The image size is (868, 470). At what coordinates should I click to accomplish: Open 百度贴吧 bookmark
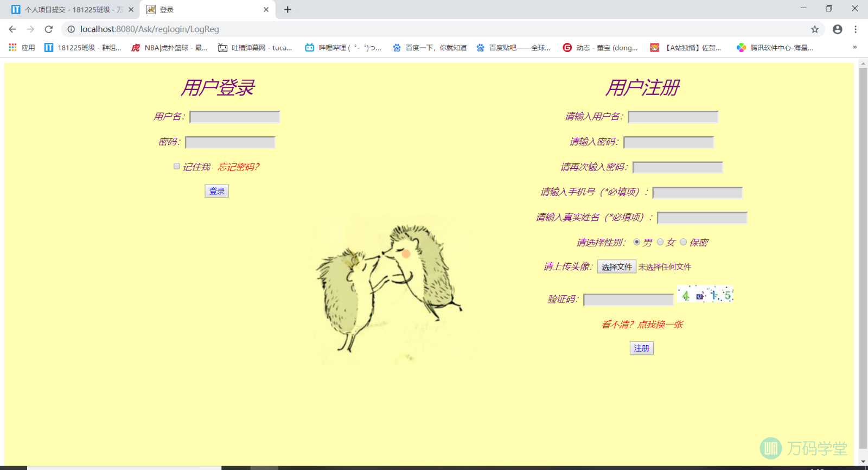(x=513, y=48)
